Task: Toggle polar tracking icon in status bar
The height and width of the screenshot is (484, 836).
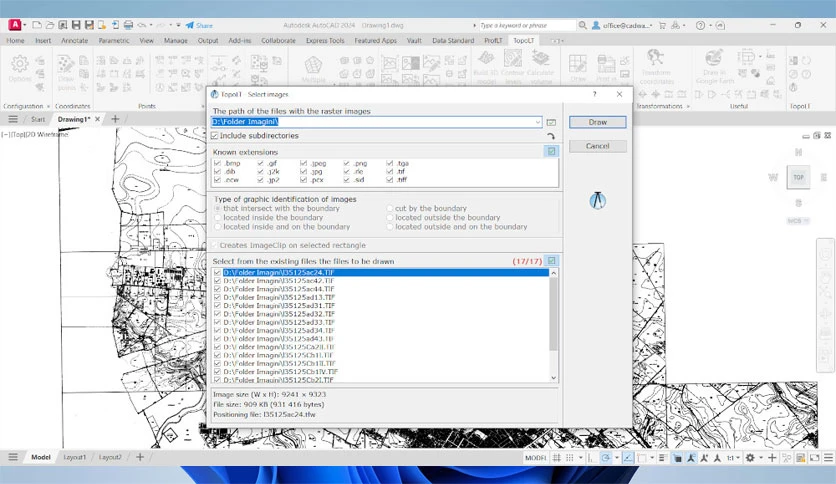Action: point(606,457)
